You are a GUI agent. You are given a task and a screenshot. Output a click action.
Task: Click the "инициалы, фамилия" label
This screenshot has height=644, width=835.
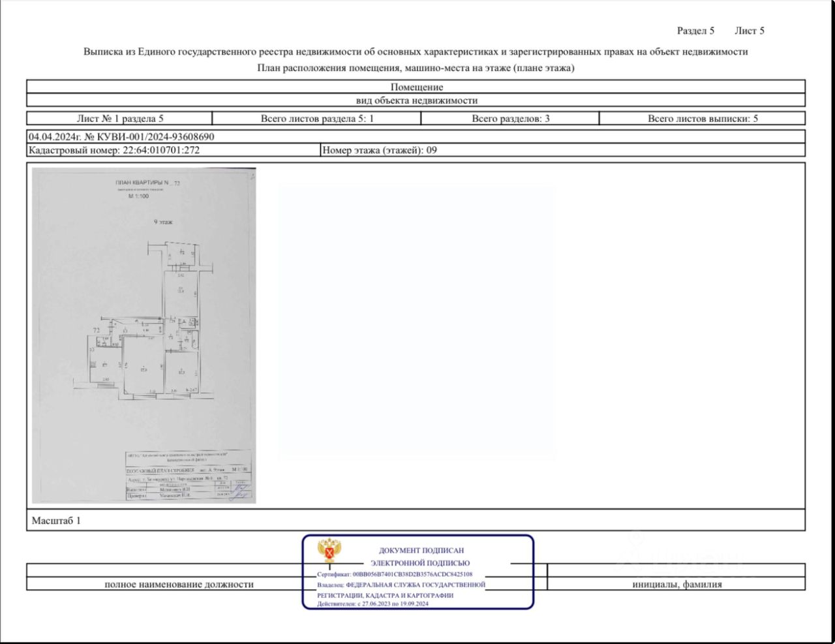point(677,585)
